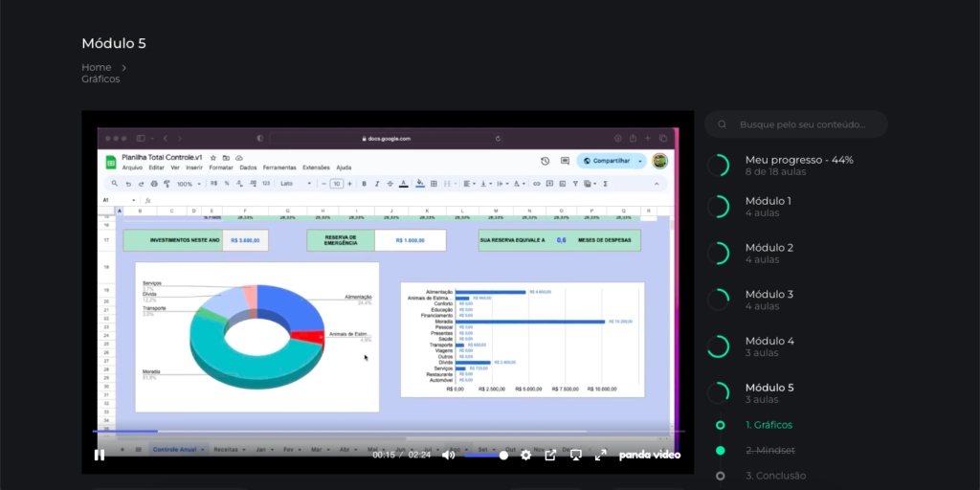The width and height of the screenshot is (980, 490).
Task: Mute the video with the speaker icon
Action: coord(448,455)
